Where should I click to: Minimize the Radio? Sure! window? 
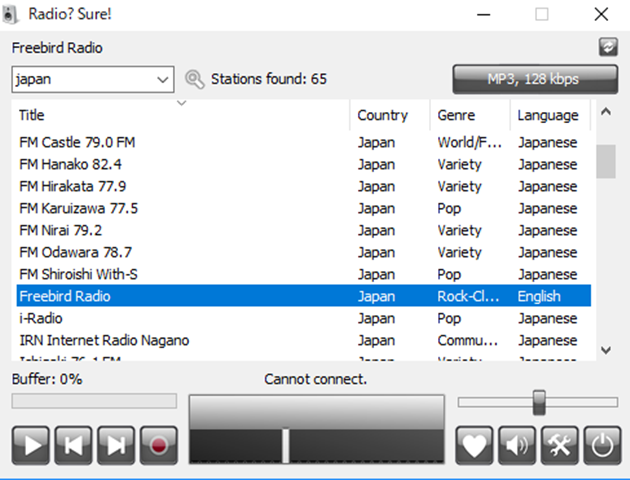pyautogui.click(x=483, y=15)
